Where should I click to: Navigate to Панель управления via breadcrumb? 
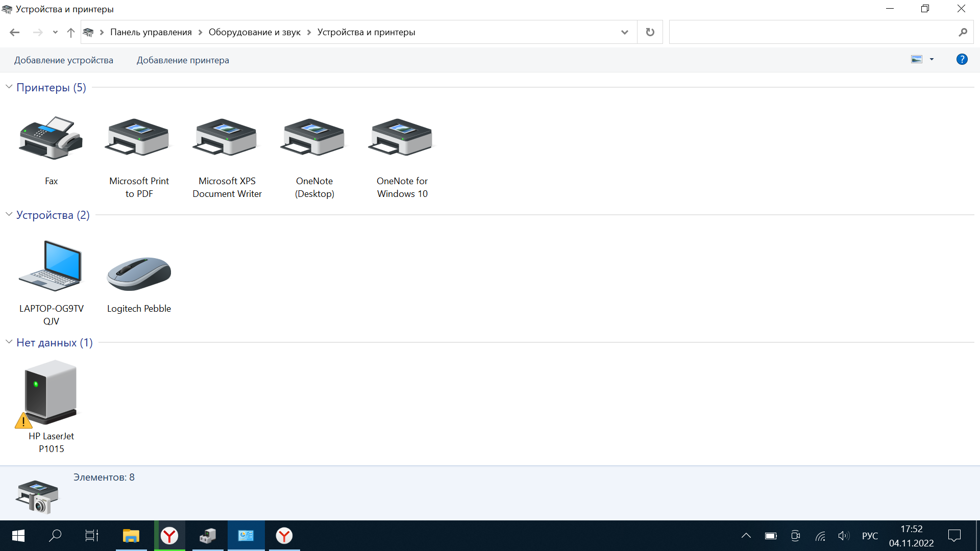(151, 32)
